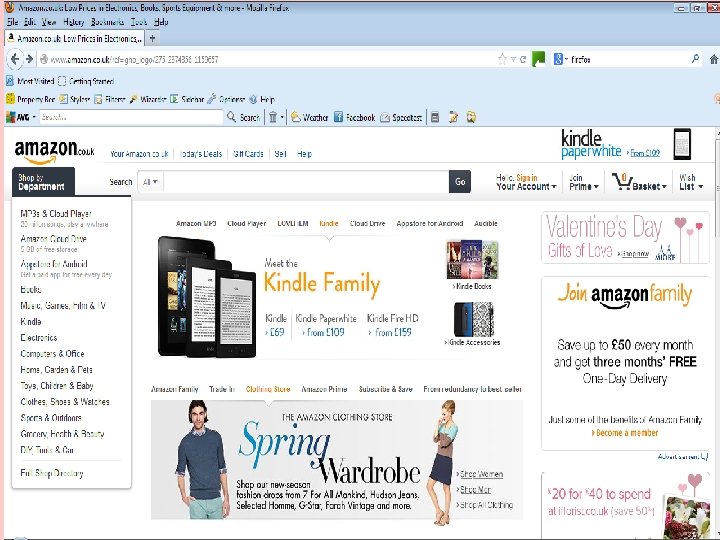Click the Wizards toolbar item
The height and width of the screenshot is (540, 720).
pos(148,99)
